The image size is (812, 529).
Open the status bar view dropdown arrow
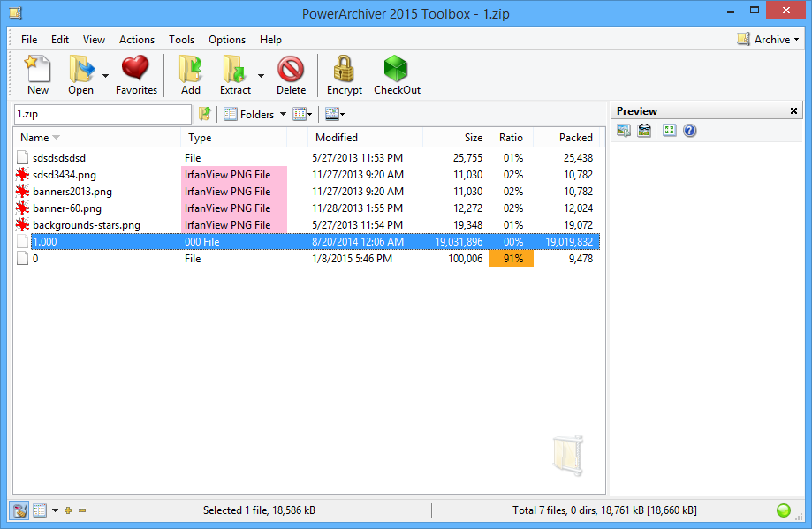(x=55, y=510)
